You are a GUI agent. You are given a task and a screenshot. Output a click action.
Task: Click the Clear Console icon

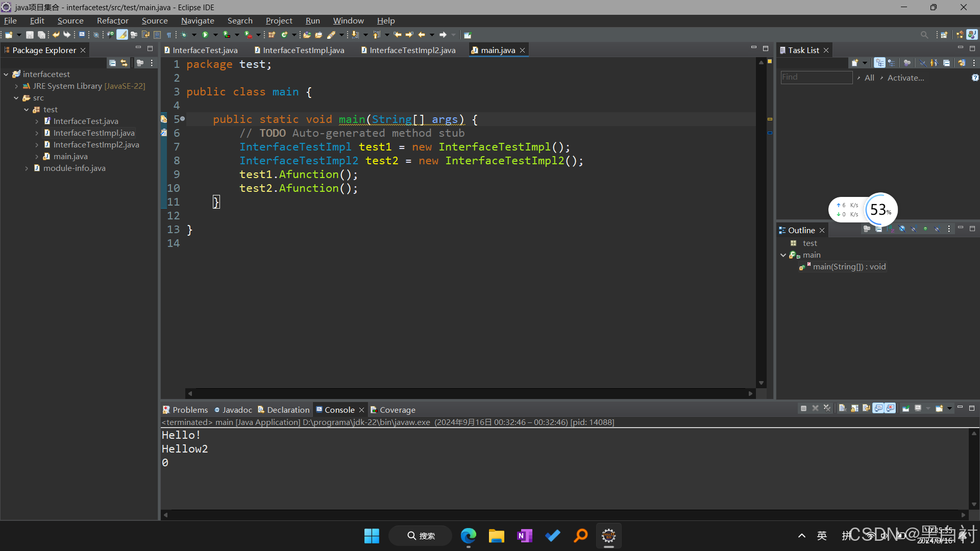842,408
